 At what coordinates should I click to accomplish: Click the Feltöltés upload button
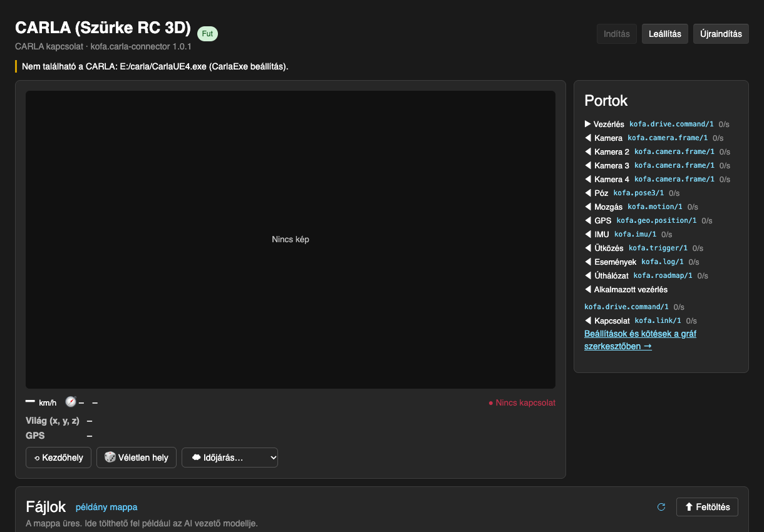[707, 507]
